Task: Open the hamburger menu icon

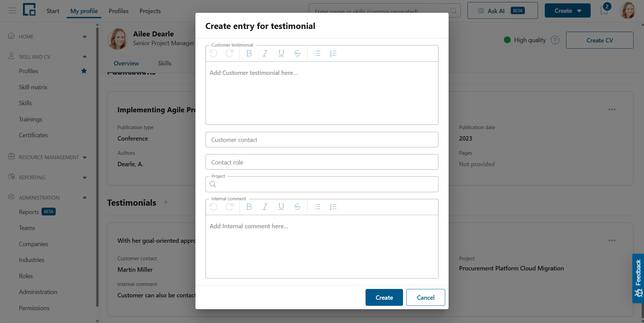Action: click(12, 11)
